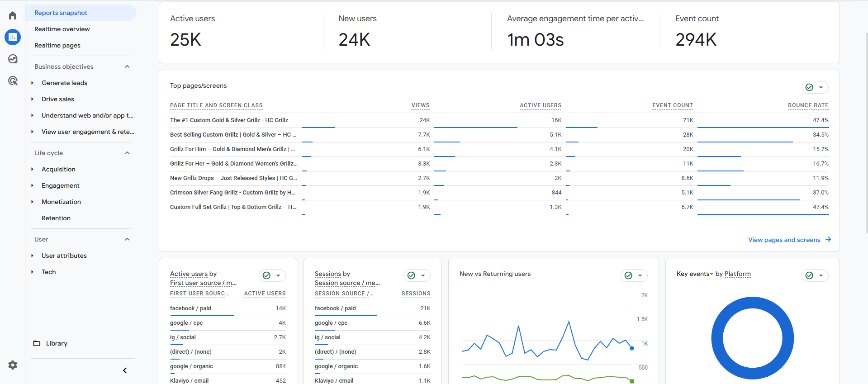Open the Explore icon in left rail

pos(13,59)
